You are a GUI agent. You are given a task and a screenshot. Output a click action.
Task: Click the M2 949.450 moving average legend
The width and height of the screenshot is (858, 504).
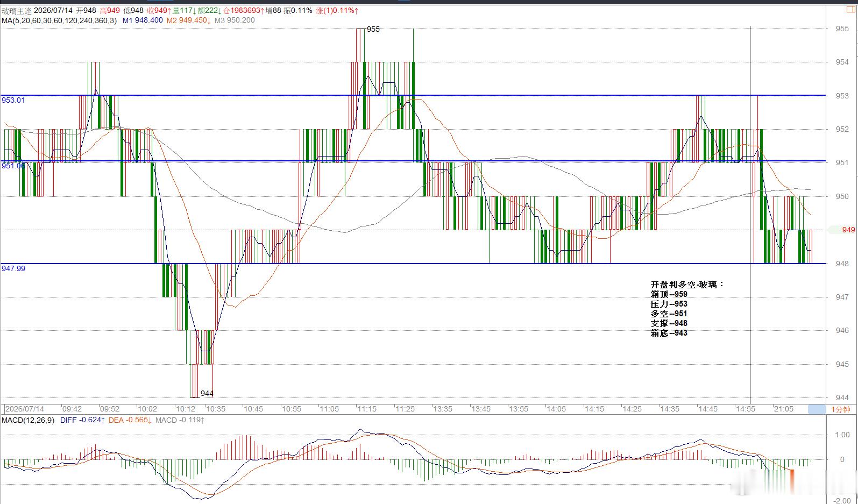click(x=188, y=20)
